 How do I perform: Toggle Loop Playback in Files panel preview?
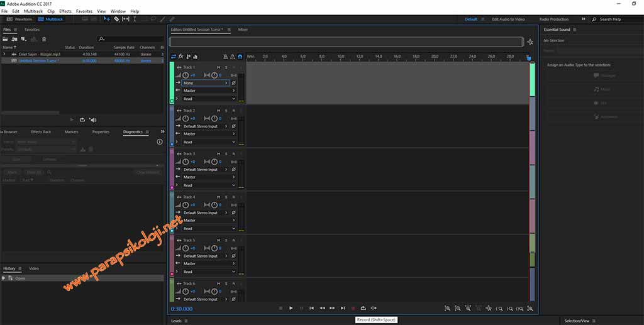[82, 120]
